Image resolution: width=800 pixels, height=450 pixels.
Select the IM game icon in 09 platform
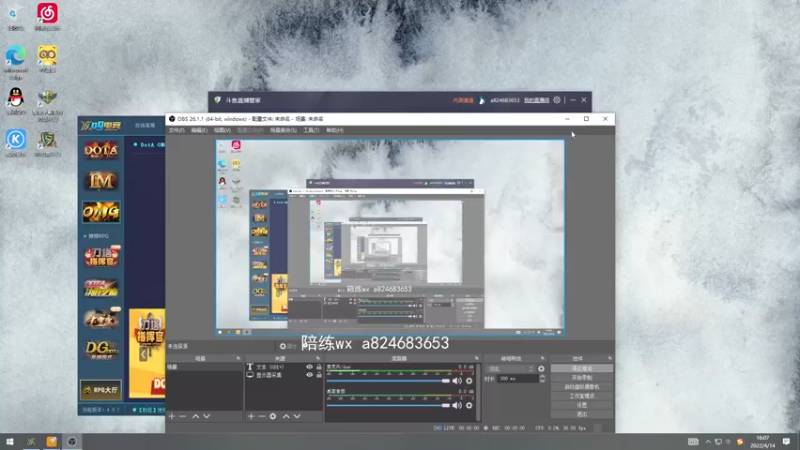pyautogui.click(x=101, y=181)
